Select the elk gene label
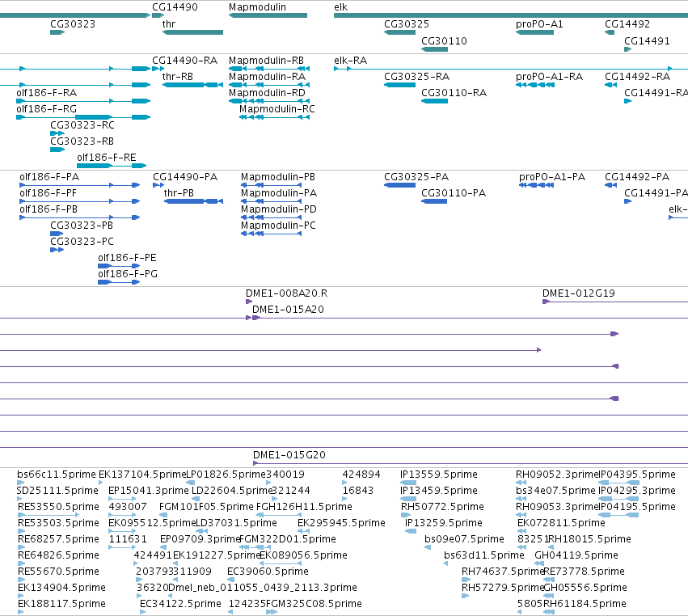688x616 pixels. pyautogui.click(x=341, y=7)
